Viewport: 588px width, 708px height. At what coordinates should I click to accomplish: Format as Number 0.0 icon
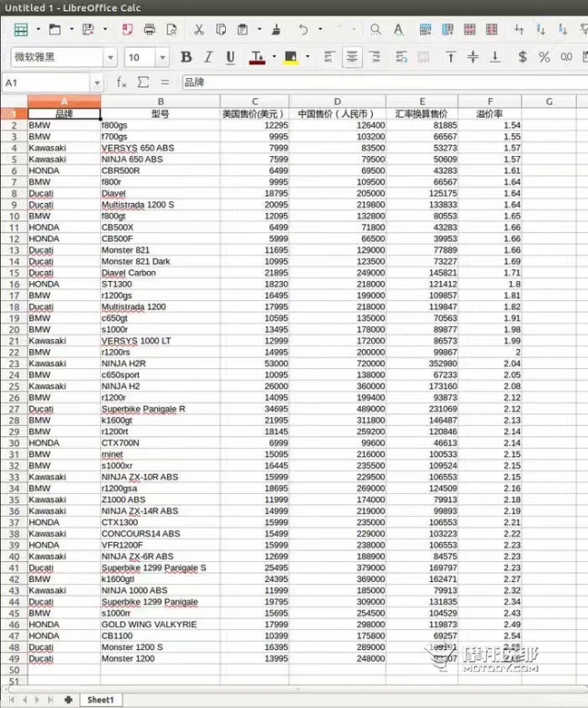(x=566, y=57)
